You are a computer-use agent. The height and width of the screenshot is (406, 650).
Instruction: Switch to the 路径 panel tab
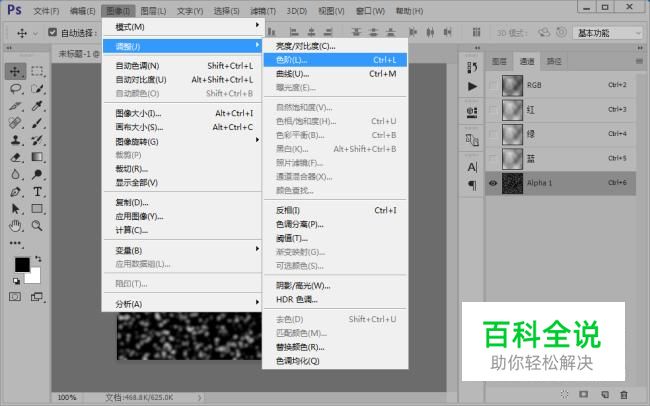553,60
